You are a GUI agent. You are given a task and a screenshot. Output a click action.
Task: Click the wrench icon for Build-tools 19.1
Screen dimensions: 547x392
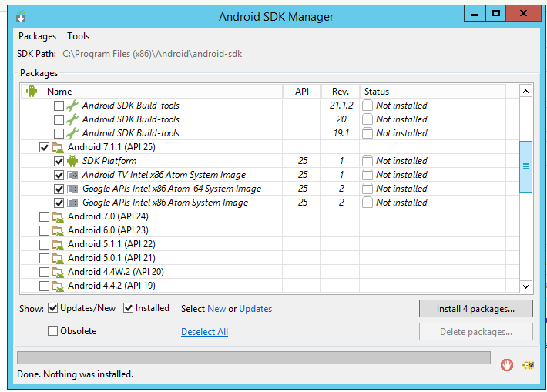point(72,133)
